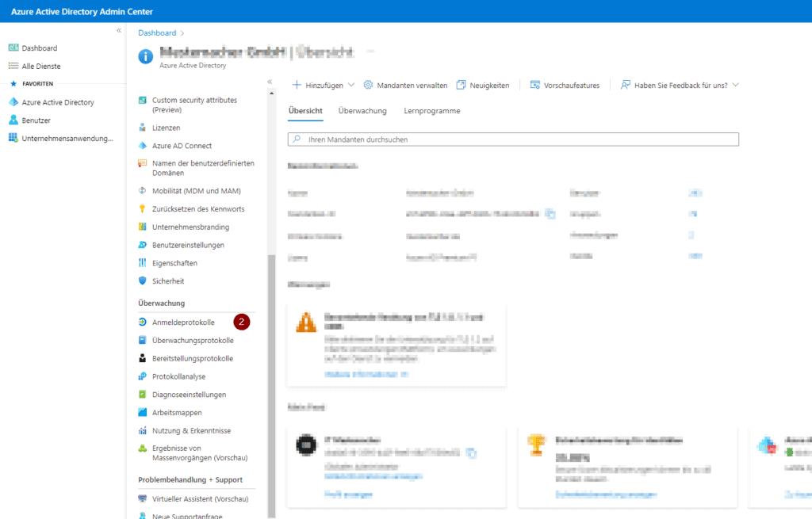Click the Eigenschaften bars icon
Viewport: 812px width, 519px height.
pyautogui.click(x=143, y=263)
